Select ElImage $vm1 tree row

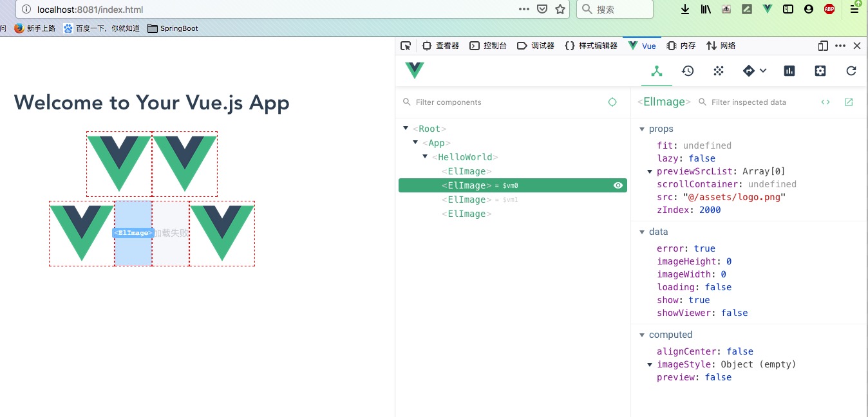[513, 199]
